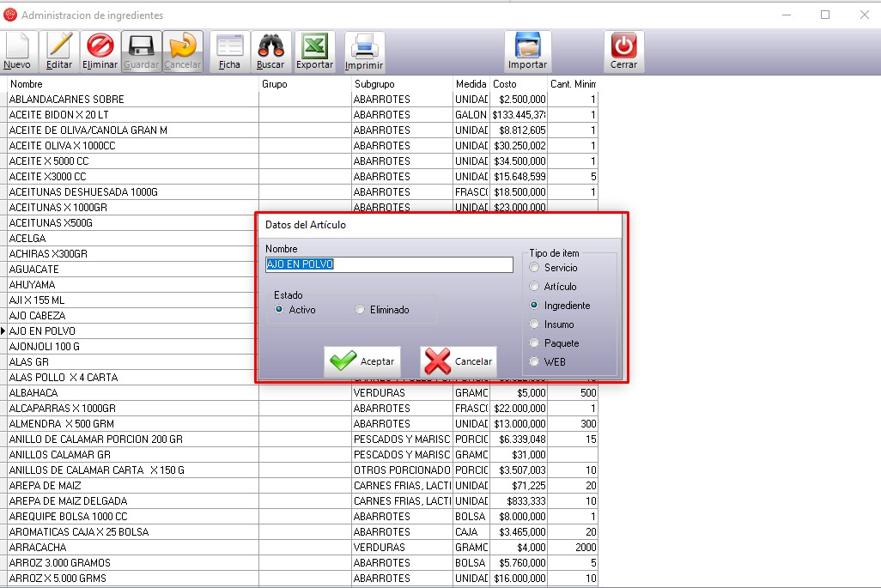Click the Nombre text field
Image resolution: width=881 pixels, height=588 pixels.
pyautogui.click(x=389, y=264)
